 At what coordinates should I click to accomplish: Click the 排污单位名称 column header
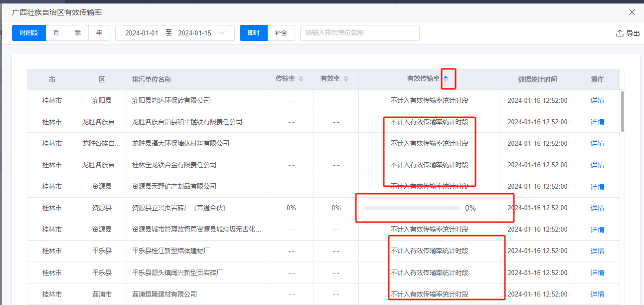152,79
